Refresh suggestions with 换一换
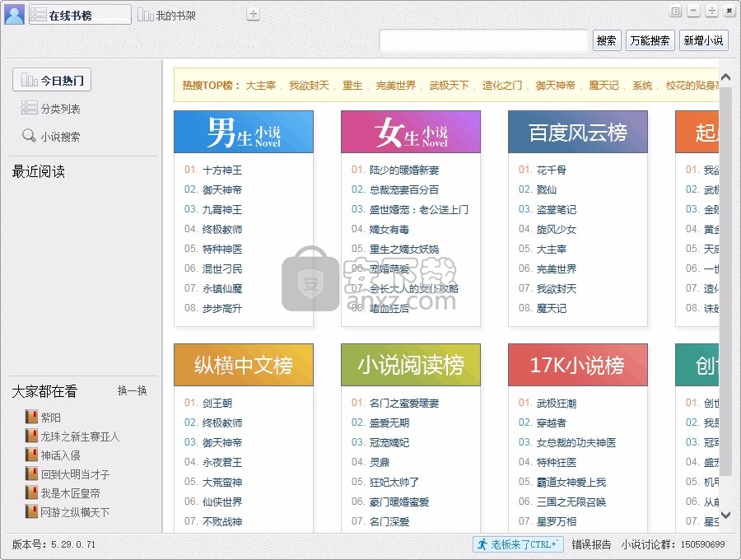This screenshot has height=560, width=741. tap(132, 390)
